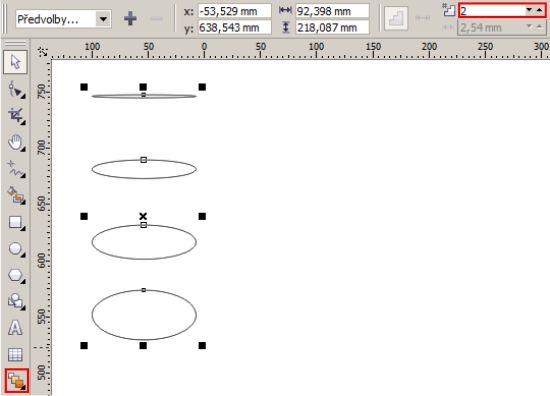Viewport: 550px width, 396px height.
Task: Pick the Smart fill tool
Action: pos(15,195)
